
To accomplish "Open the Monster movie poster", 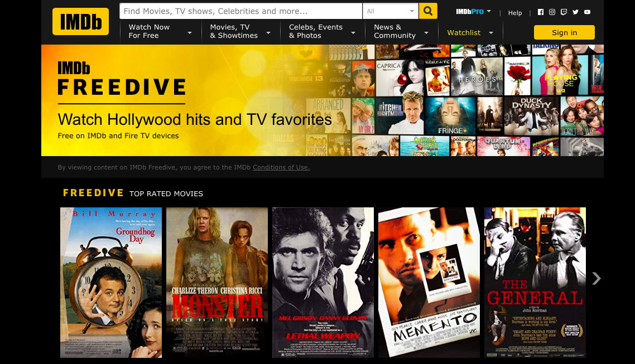I will click(217, 282).
